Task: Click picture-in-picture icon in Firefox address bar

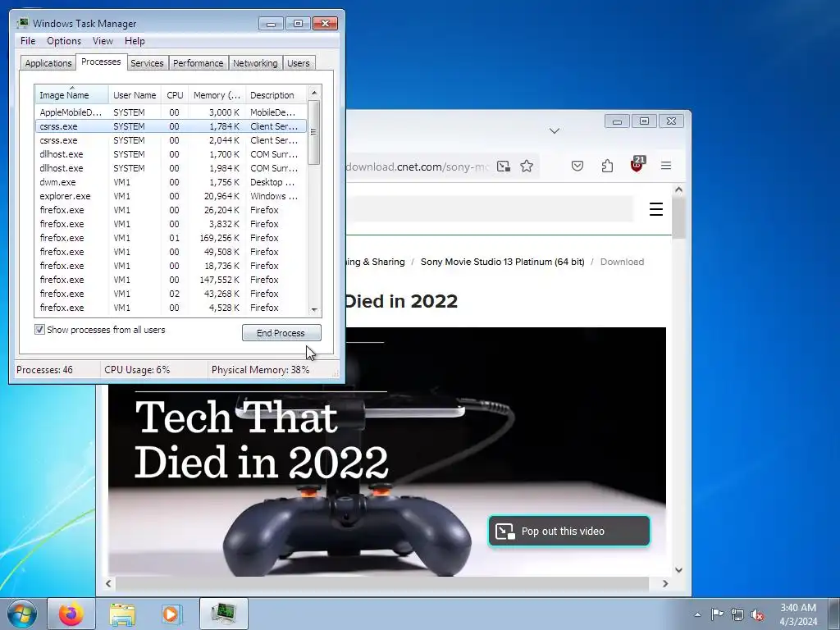Action: (x=503, y=166)
